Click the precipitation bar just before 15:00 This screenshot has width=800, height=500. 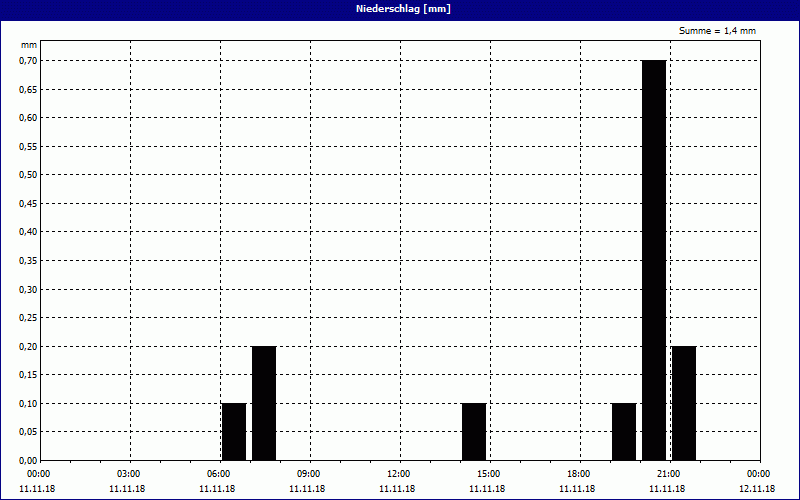[x=474, y=431]
